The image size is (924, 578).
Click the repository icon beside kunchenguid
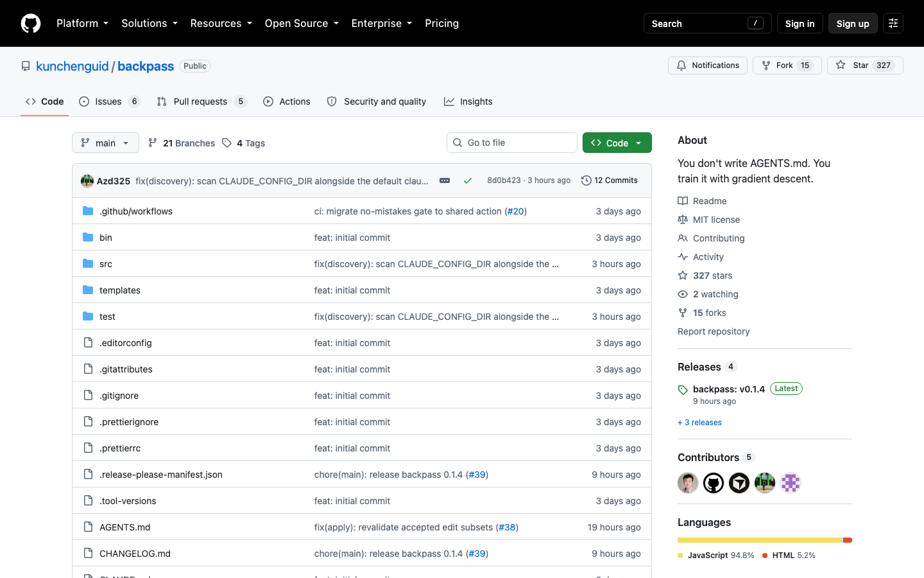(26, 66)
